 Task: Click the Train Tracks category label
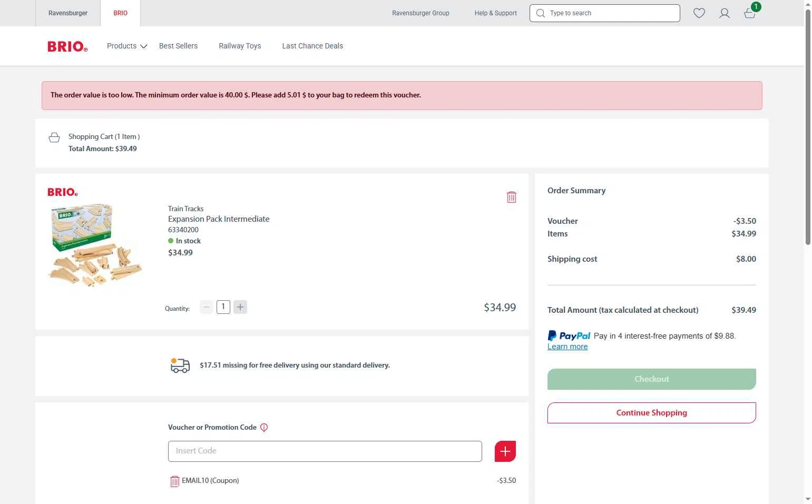click(x=185, y=209)
